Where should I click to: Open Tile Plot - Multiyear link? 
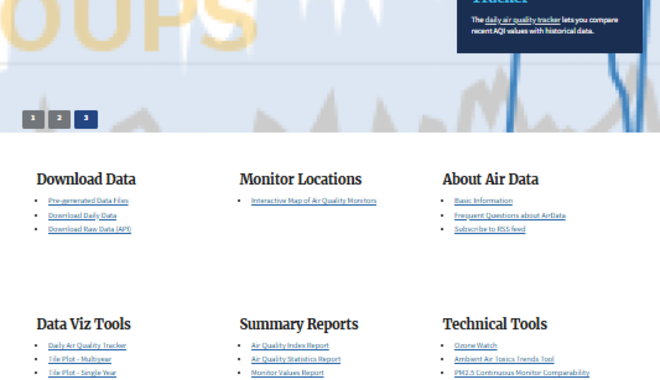pos(80,359)
